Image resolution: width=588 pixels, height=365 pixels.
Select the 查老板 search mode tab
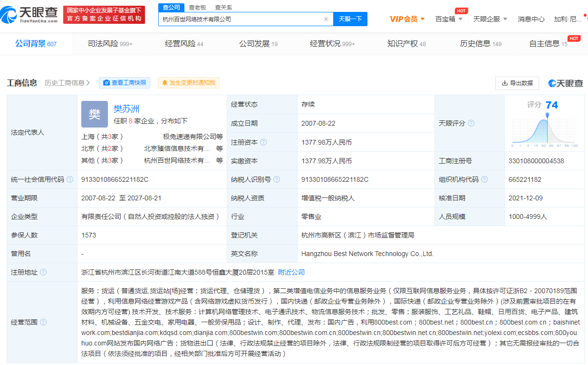coord(197,7)
